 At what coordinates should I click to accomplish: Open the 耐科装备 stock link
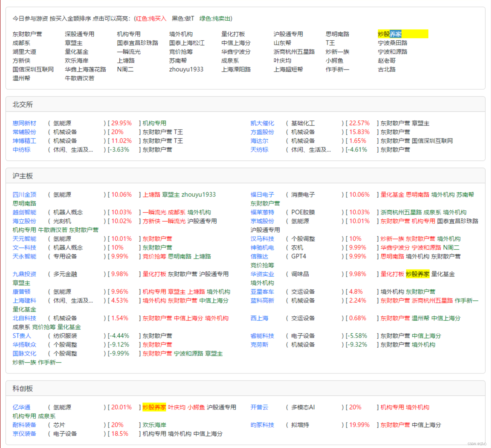point(24,425)
